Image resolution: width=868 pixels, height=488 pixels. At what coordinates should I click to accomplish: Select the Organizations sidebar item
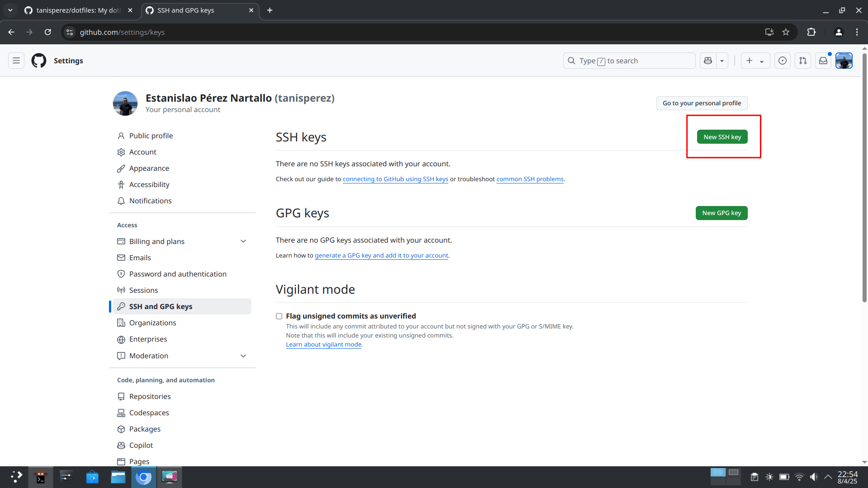click(152, 323)
